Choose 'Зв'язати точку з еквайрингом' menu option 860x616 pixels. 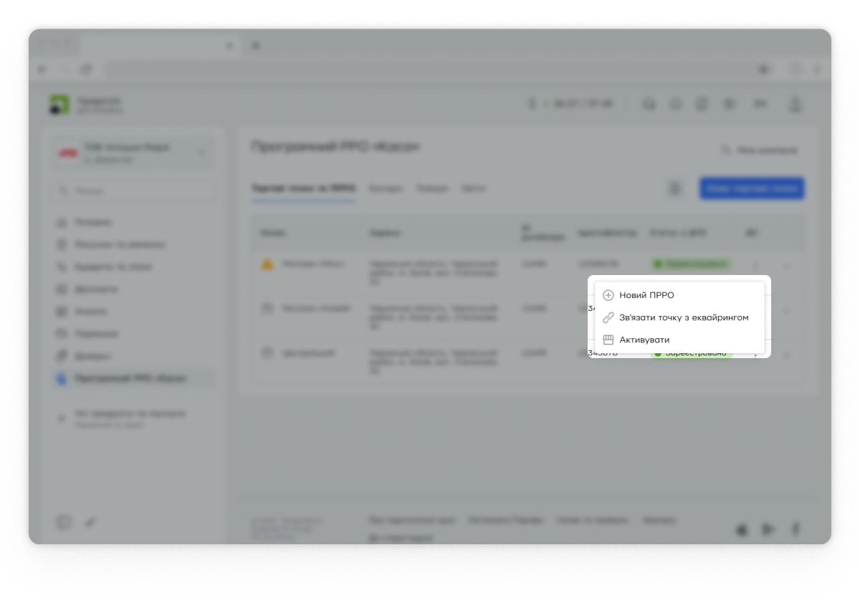[x=683, y=317]
